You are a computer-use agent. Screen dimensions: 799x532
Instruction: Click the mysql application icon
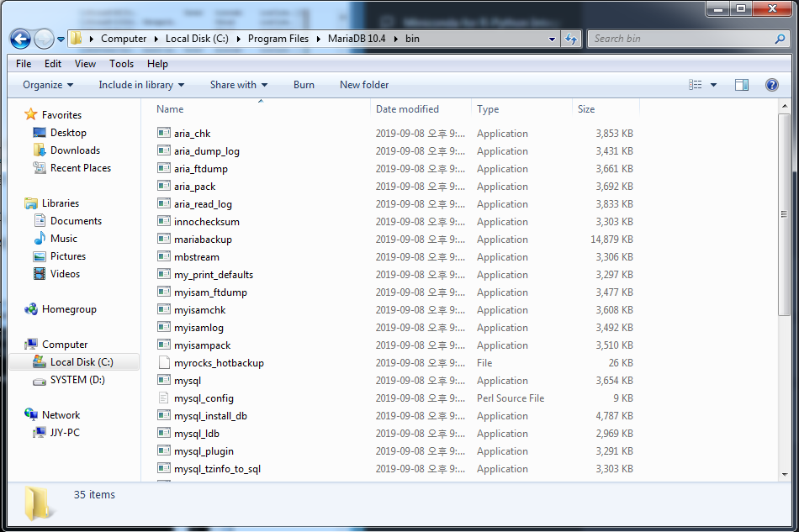click(163, 380)
